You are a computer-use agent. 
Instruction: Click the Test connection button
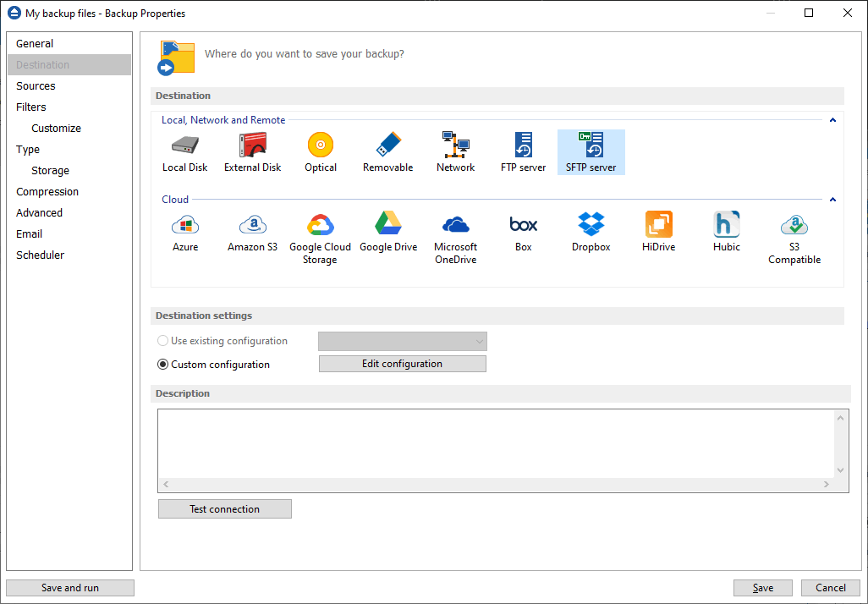click(225, 508)
